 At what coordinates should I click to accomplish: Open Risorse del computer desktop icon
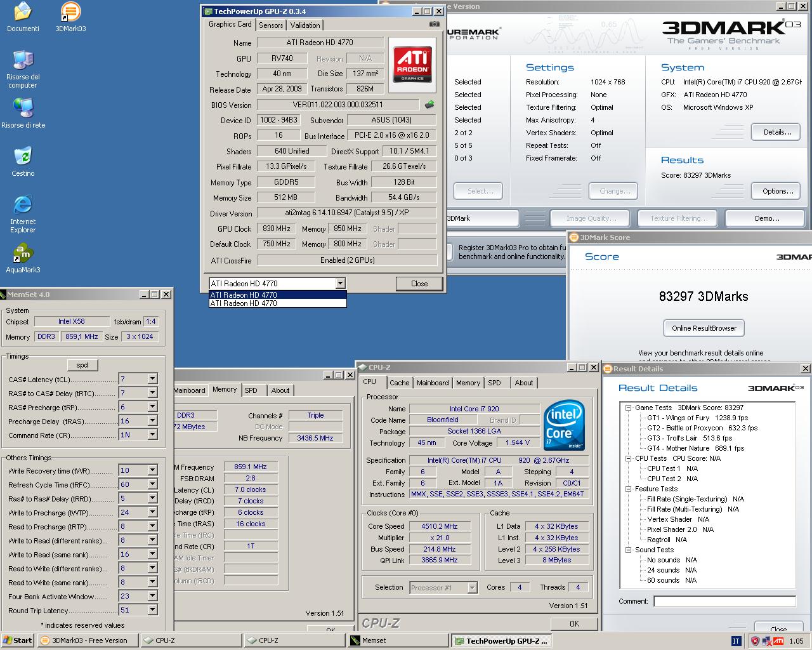[23, 69]
